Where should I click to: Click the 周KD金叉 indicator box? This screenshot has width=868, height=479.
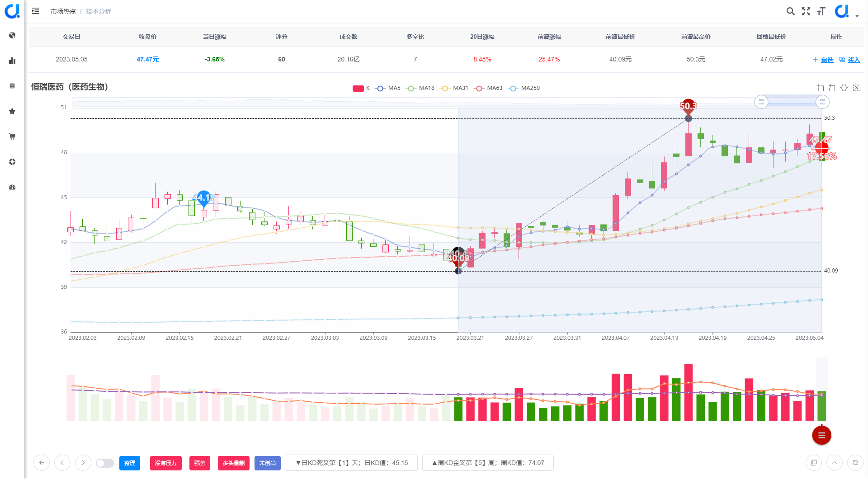[x=488, y=463]
